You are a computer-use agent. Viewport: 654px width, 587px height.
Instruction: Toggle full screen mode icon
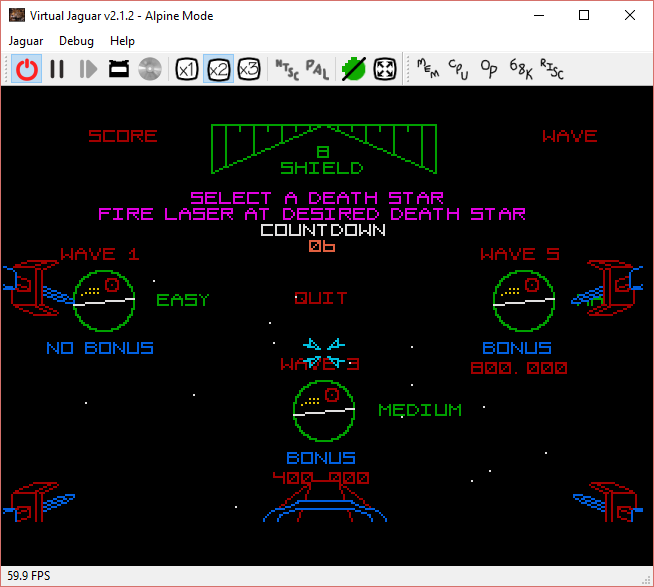pos(385,69)
